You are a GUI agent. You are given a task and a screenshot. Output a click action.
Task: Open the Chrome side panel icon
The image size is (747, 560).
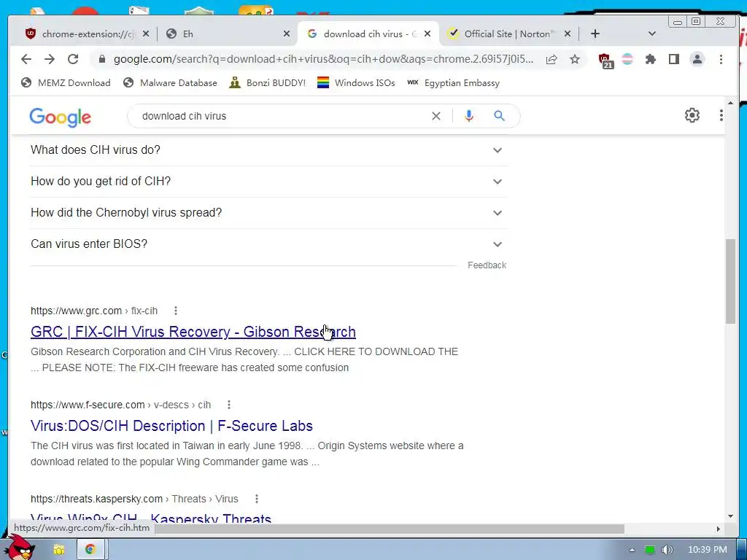click(673, 59)
